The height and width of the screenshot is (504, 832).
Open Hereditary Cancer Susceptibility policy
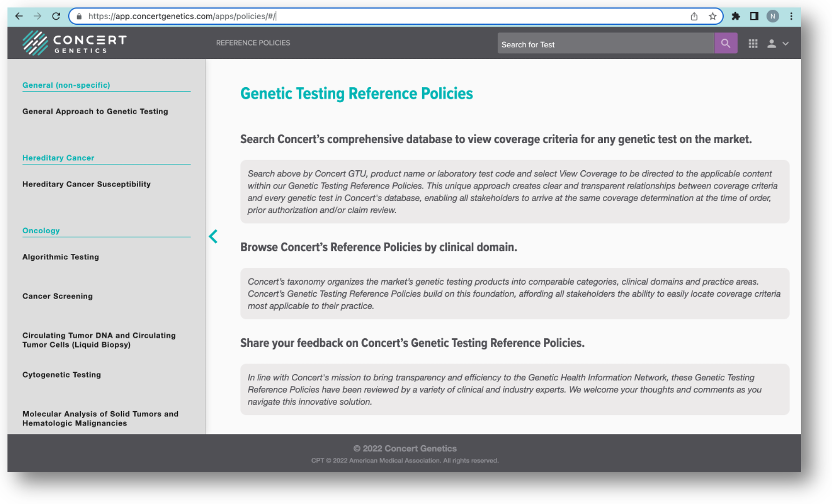(x=86, y=184)
